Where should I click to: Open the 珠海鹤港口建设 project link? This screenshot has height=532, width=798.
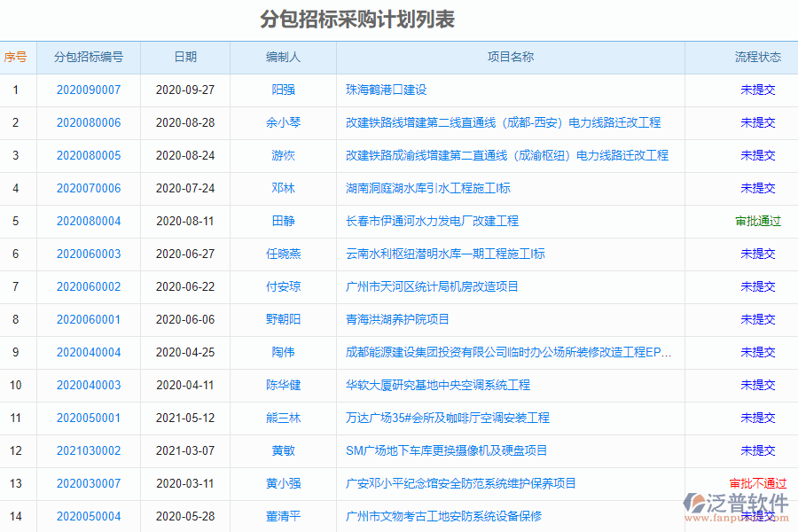(x=387, y=90)
